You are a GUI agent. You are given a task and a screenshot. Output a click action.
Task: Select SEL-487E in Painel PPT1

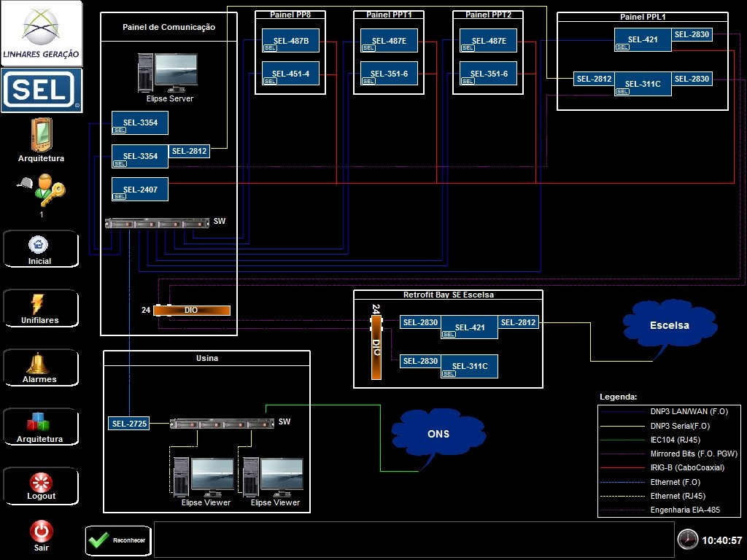(x=390, y=41)
